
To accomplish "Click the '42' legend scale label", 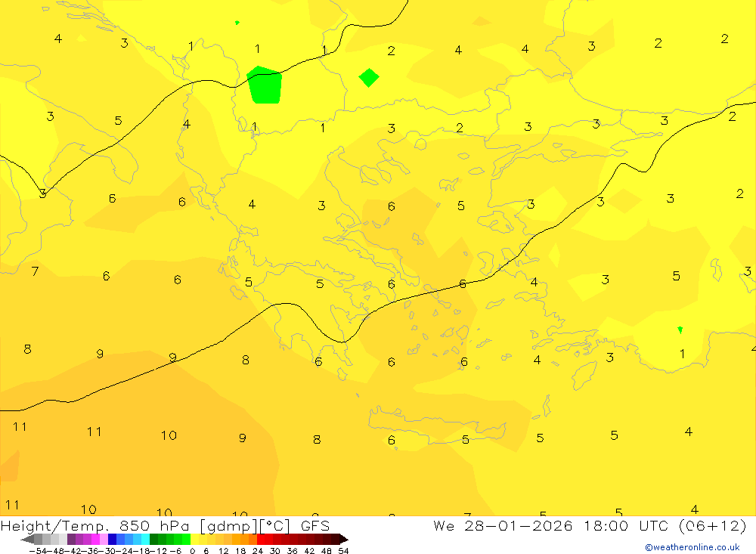I will tap(309, 551).
